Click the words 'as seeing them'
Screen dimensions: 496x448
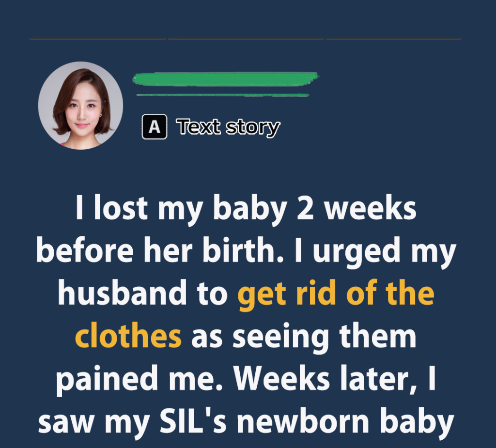point(304,337)
